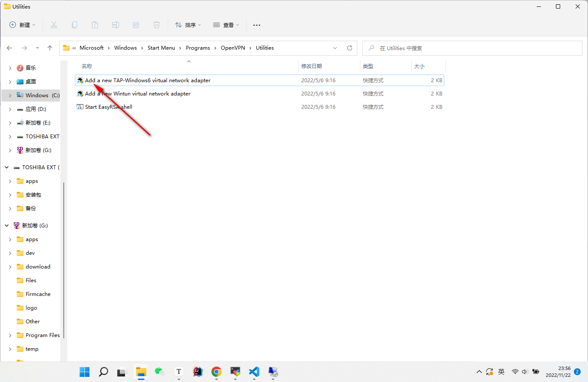This screenshot has width=588, height=382.
Task: Open recent locations chevron dropdown
Action: click(38, 48)
